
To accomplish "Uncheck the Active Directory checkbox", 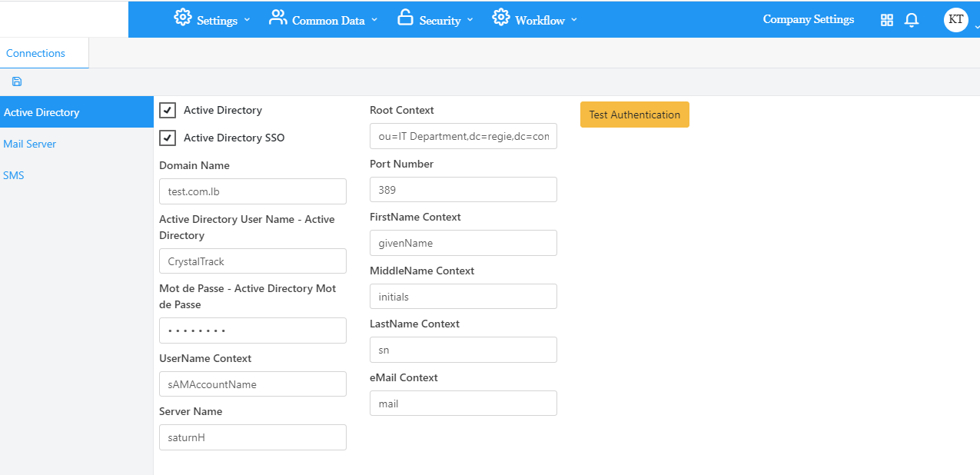I will (168, 111).
